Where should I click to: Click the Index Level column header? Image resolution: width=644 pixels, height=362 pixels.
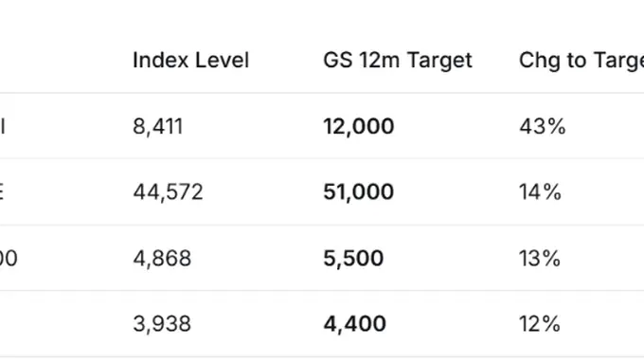coord(190,61)
